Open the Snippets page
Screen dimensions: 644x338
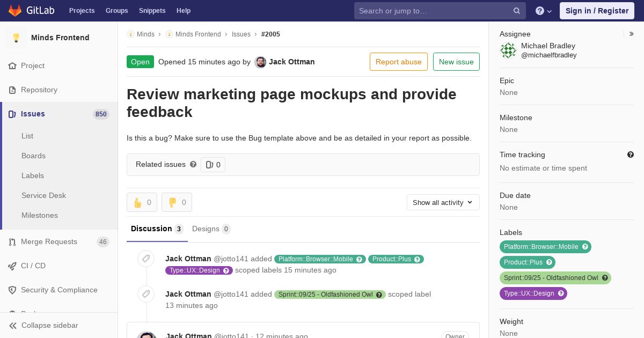tap(152, 11)
